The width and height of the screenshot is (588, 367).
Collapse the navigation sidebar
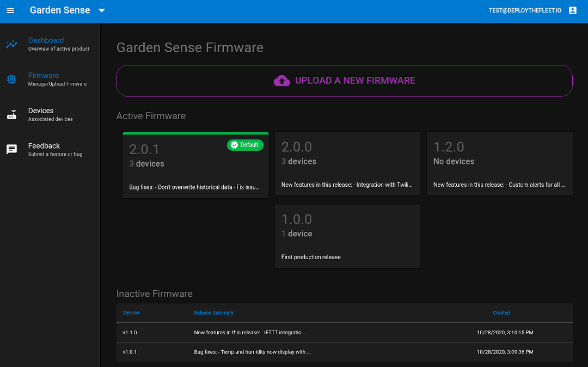click(10, 10)
